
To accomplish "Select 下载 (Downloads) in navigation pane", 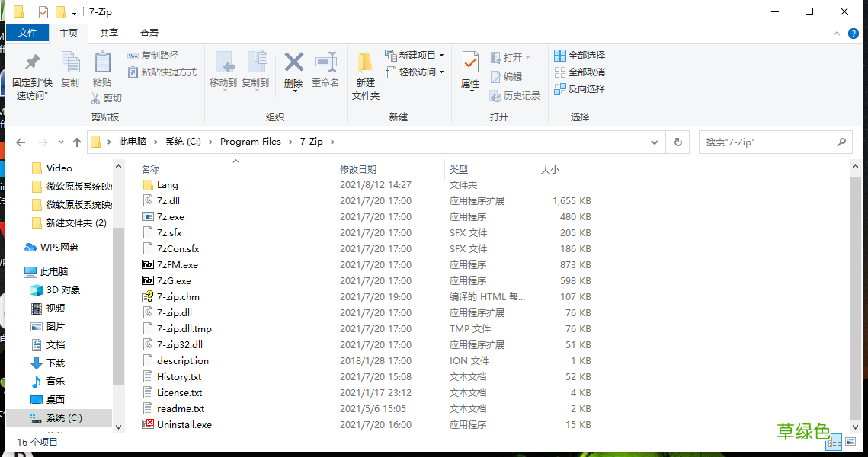I will pos(56,363).
